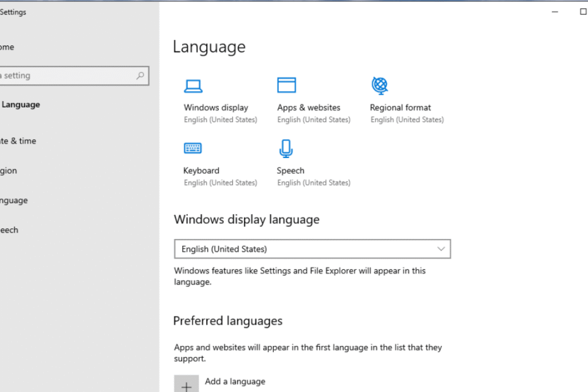
Task: Minimize the Settings window
Action: (555, 12)
